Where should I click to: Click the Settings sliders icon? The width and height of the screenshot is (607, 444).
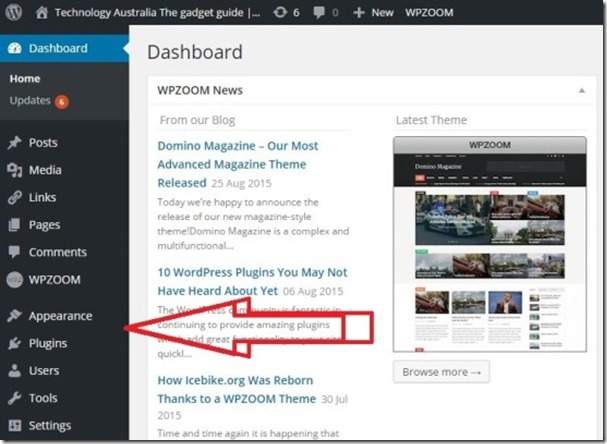(15, 425)
